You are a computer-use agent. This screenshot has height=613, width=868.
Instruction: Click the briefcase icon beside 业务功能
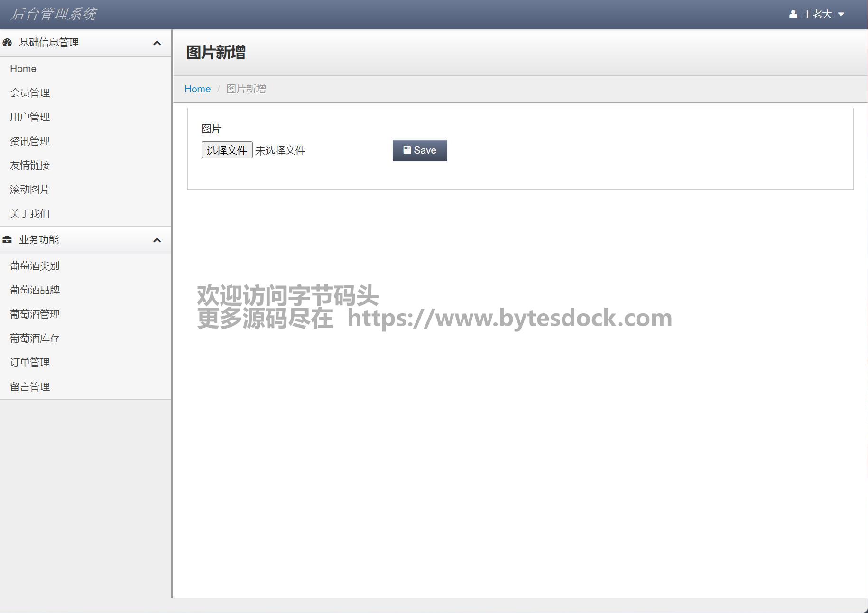click(7, 240)
